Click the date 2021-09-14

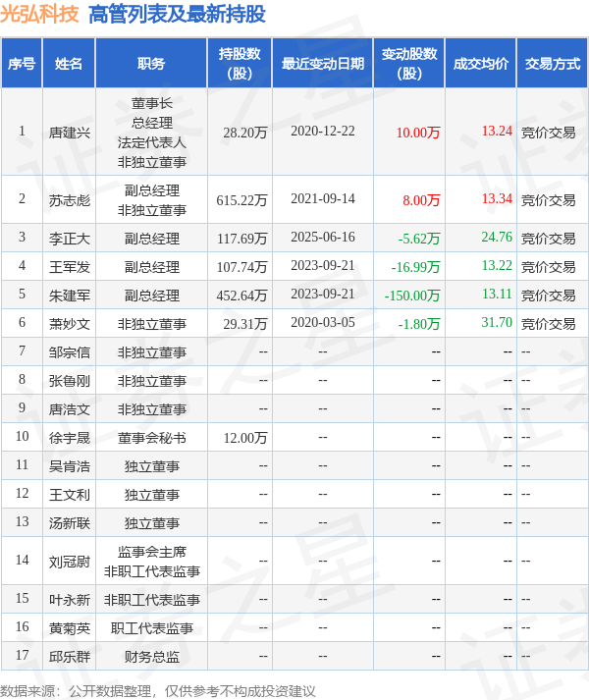click(x=322, y=198)
